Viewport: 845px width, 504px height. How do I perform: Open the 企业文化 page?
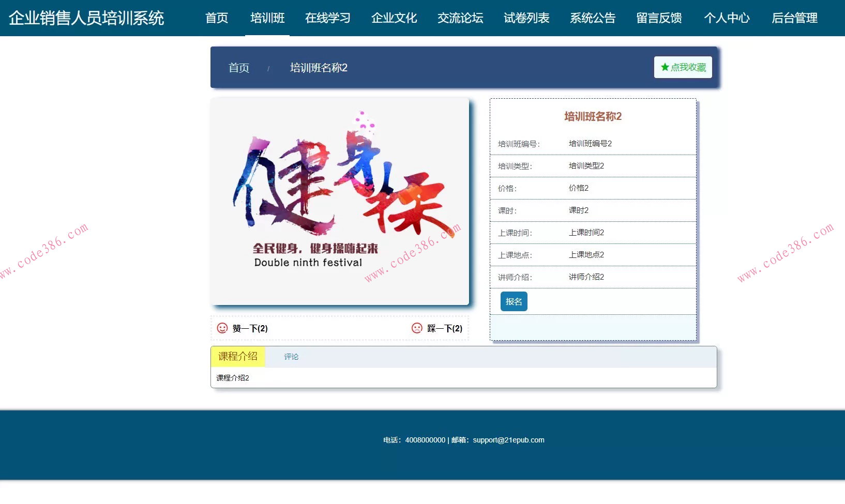pos(394,18)
